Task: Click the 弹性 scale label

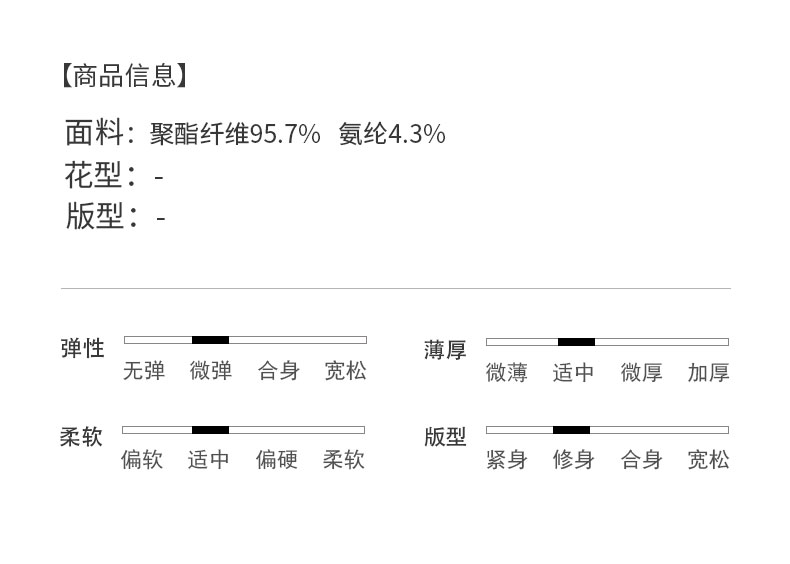Action: pos(82,349)
